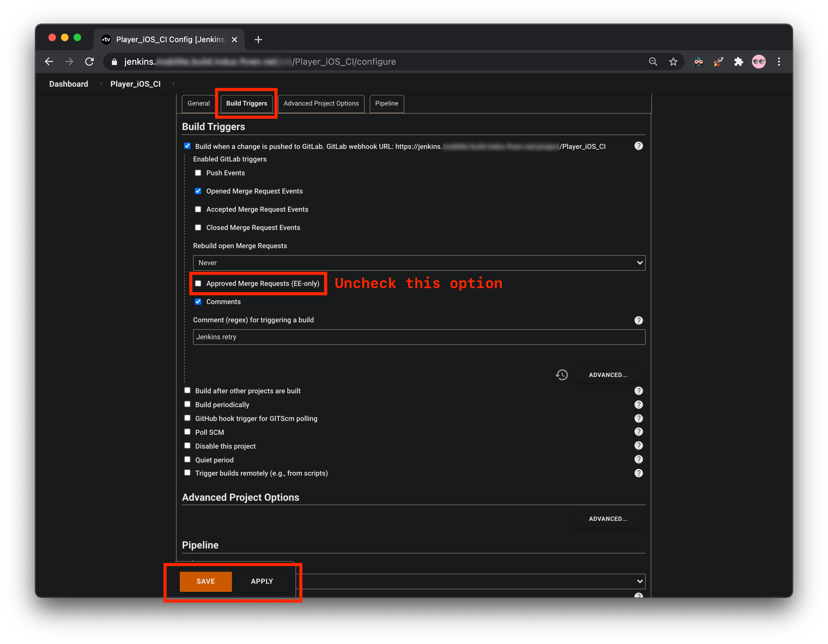Reload the Jenkins configure page
The height and width of the screenshot is (644, 828).
coord(90,62)
